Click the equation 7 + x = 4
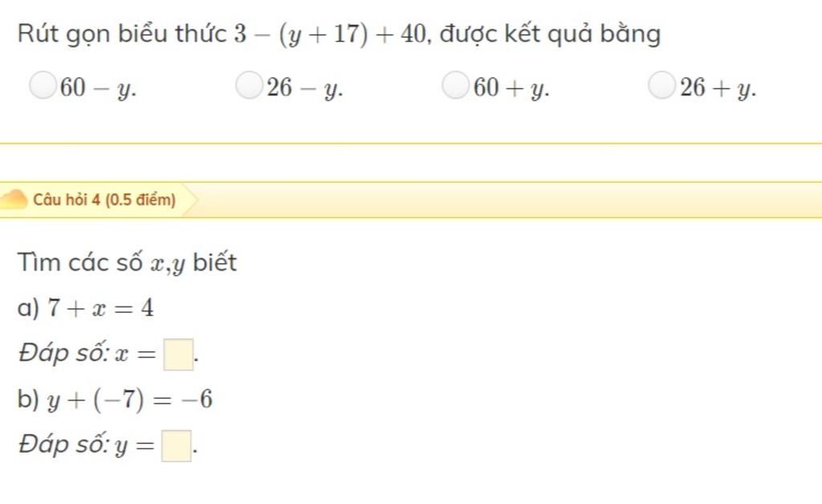822x504 pixels. pos(100,307)
